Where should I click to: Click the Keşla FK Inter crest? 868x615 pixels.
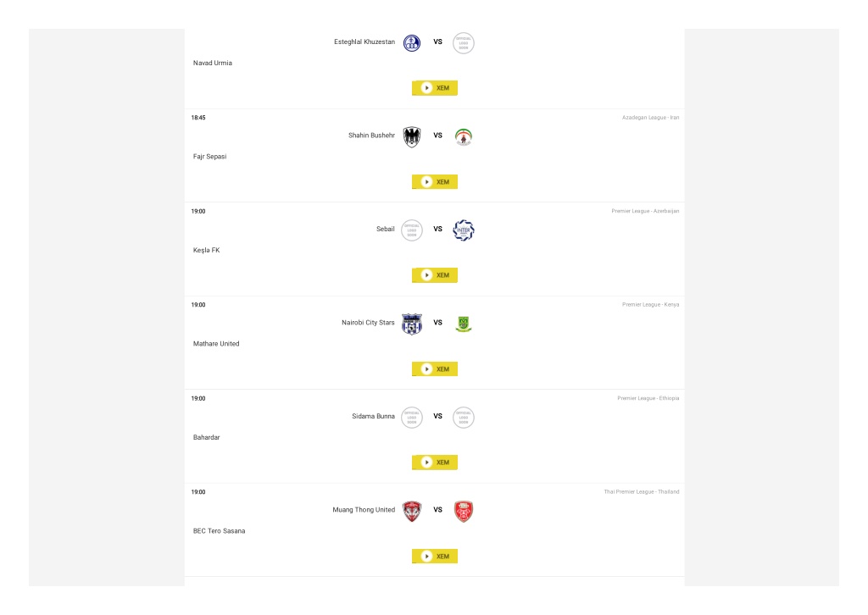pos(464,230)
